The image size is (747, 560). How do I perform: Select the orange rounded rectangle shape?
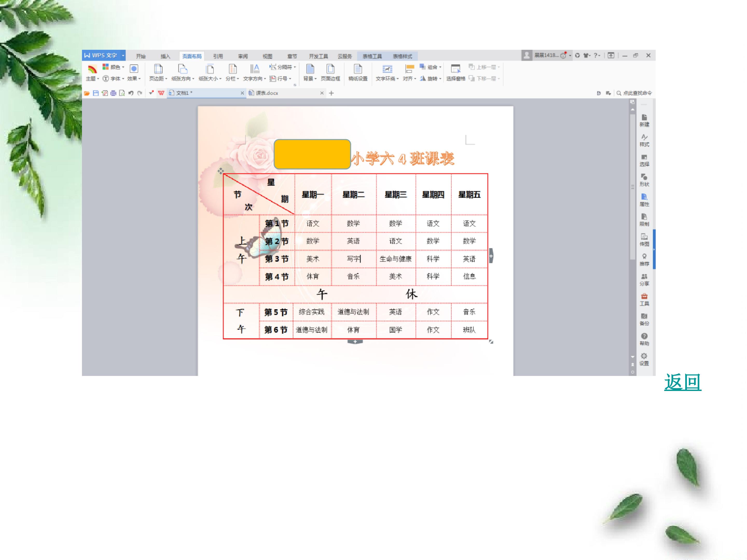(x=312, y=154)
